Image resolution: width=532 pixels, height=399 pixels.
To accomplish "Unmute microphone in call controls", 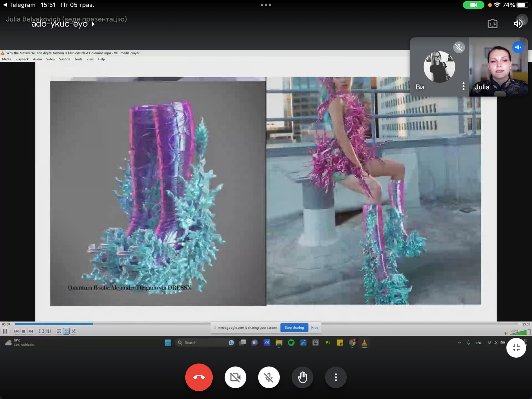I will 269,377.
